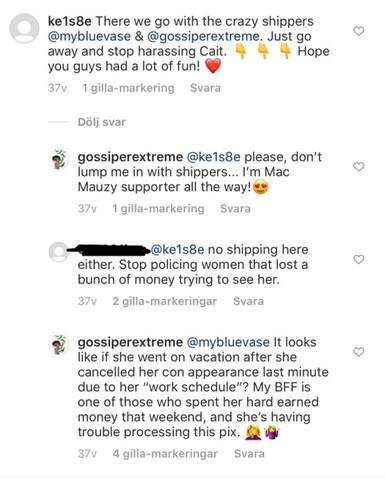
Task: Open @mybluevase mention in last comment
Action: coord(228,342)
